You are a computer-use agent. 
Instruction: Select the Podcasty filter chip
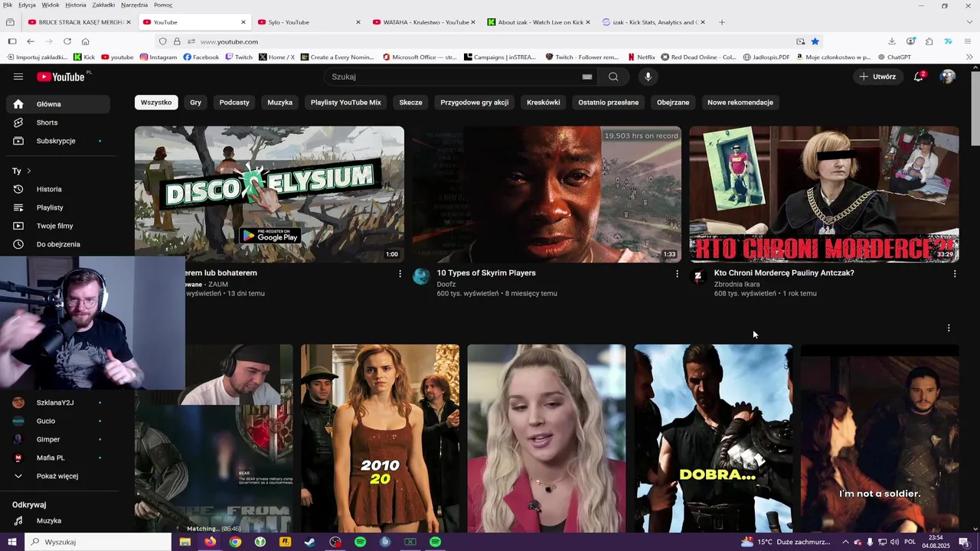234,102
